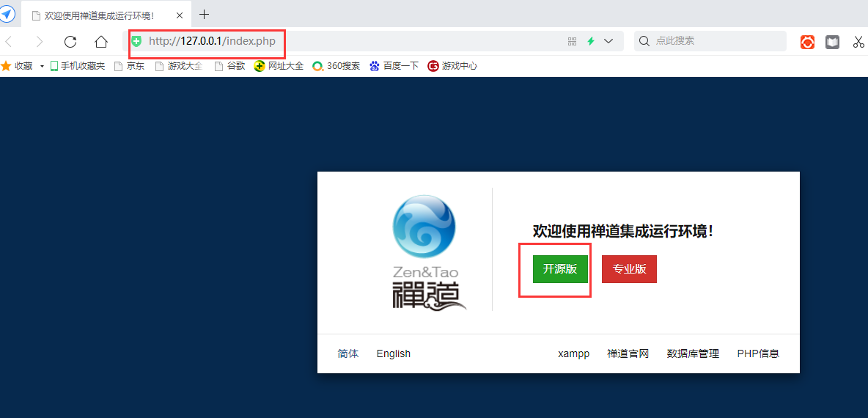Click the green security shield icon
The image size is (868, 418).
click(136, 41)
